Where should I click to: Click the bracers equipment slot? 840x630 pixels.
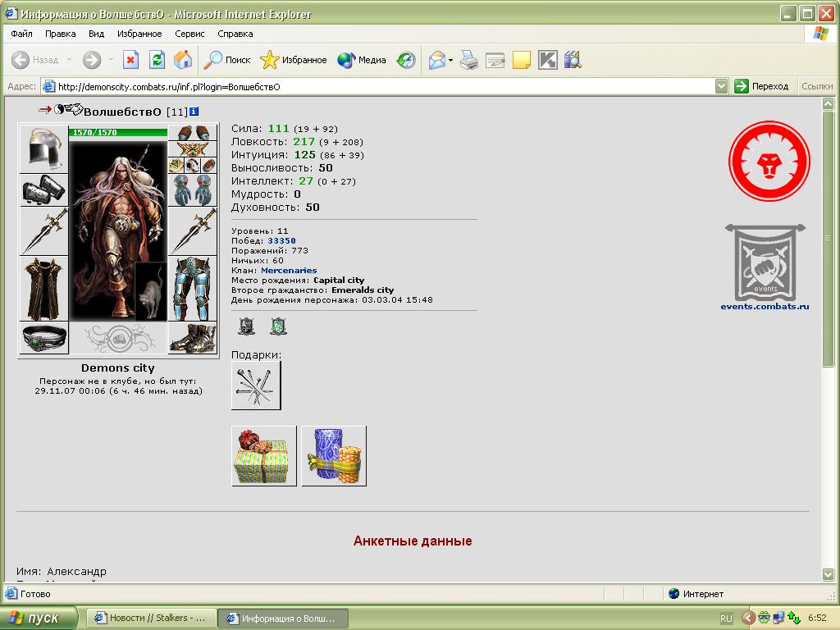[x=44, y=190]
